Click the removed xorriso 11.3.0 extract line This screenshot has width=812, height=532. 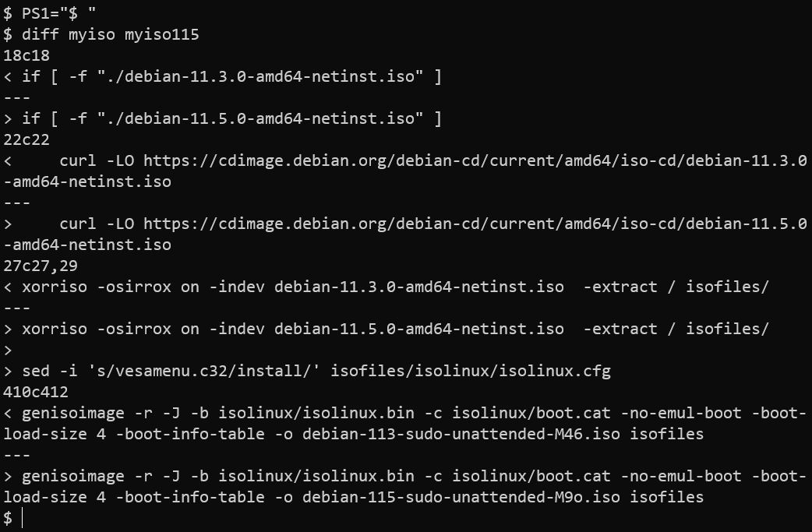coord(387,287)
